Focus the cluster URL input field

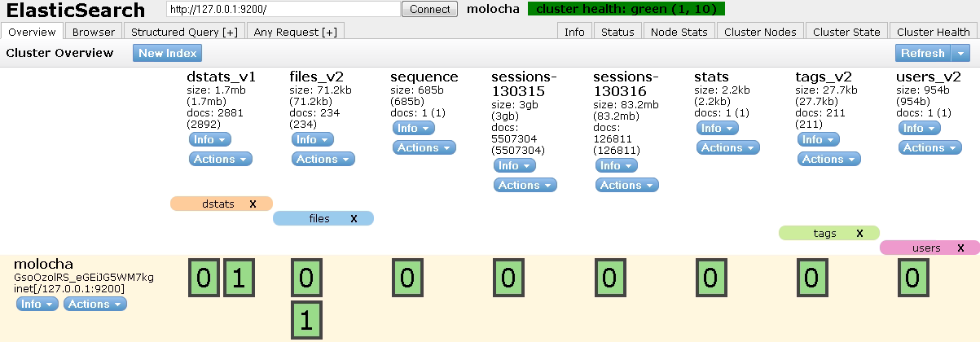[x=283, y=9]
